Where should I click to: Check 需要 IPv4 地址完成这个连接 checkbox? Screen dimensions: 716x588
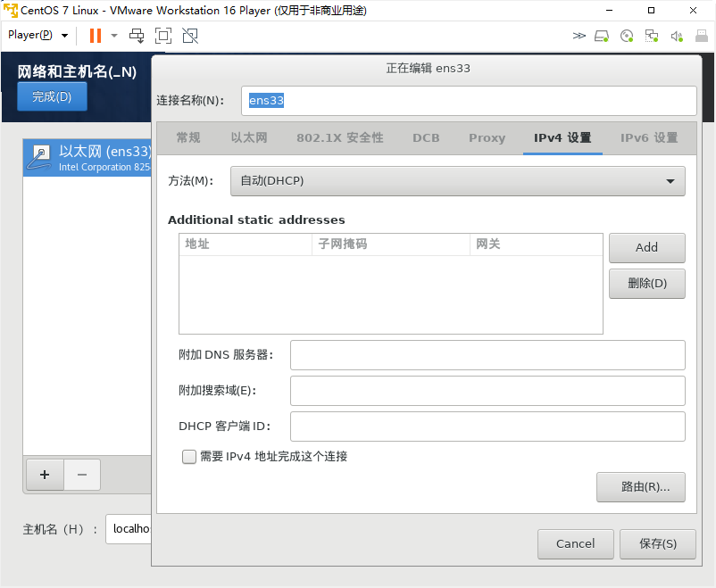click(x=189, y=457)
